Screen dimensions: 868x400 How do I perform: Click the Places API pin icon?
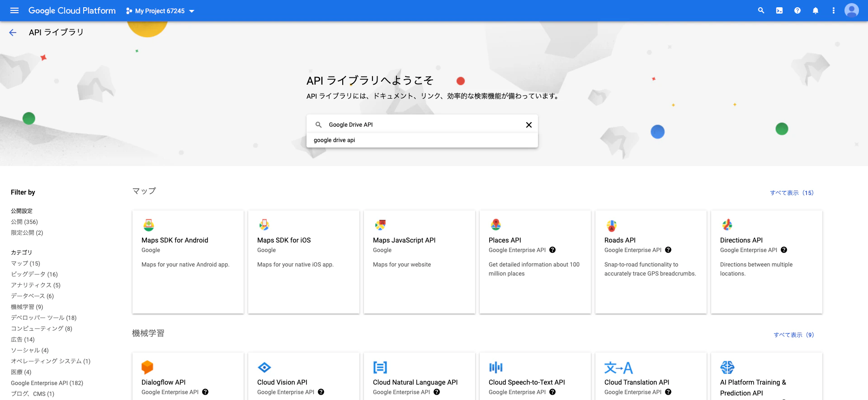click(x=496, y=225)
